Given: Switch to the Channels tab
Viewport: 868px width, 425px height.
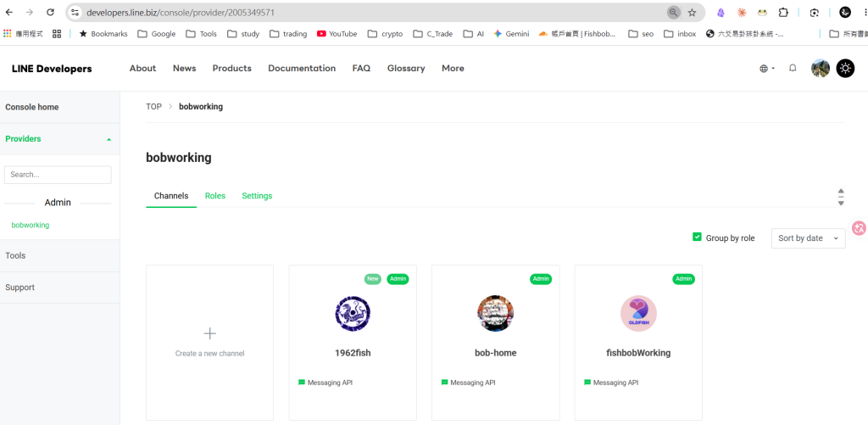Looking at the screenshot, I should (x=171, y=196).
